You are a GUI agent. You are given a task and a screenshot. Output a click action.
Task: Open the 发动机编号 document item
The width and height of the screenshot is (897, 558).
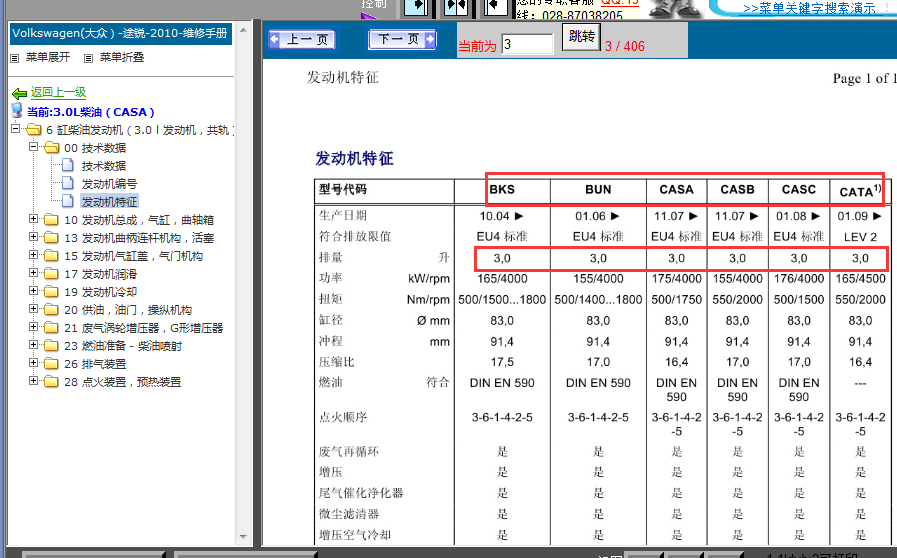pyautogui.click(x=109, y=184)
